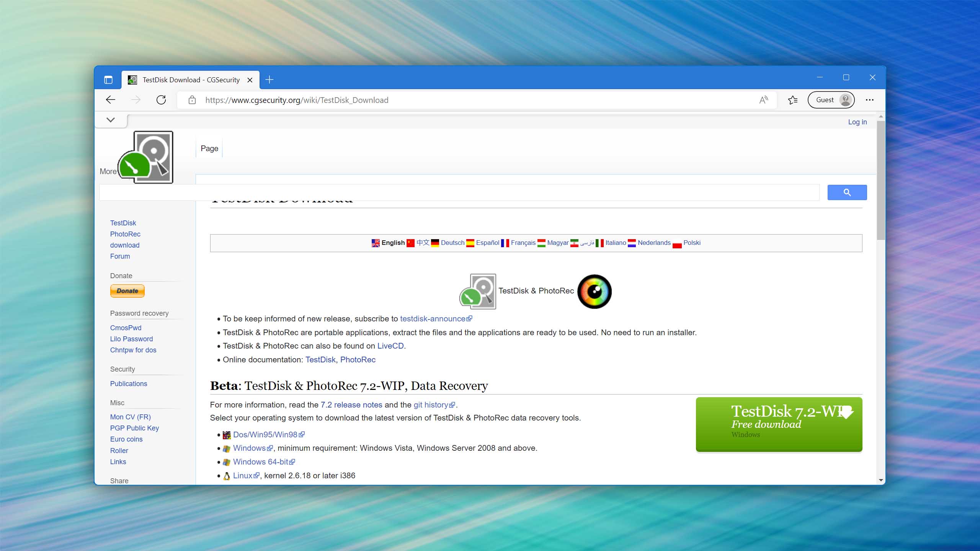Click the Linux penguin icon
The height and width of the screenshot is (551, 980).
click(x=227, y=476)
